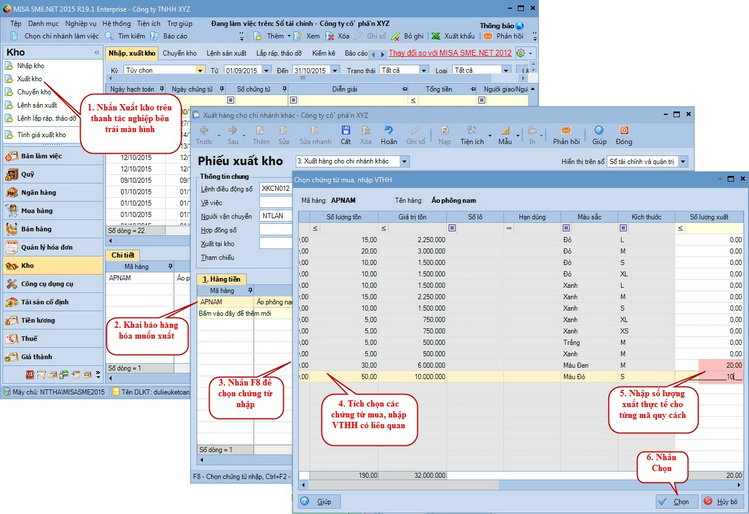Open the Đến date picker dropdown
The image size is (749, 514).
335,70
